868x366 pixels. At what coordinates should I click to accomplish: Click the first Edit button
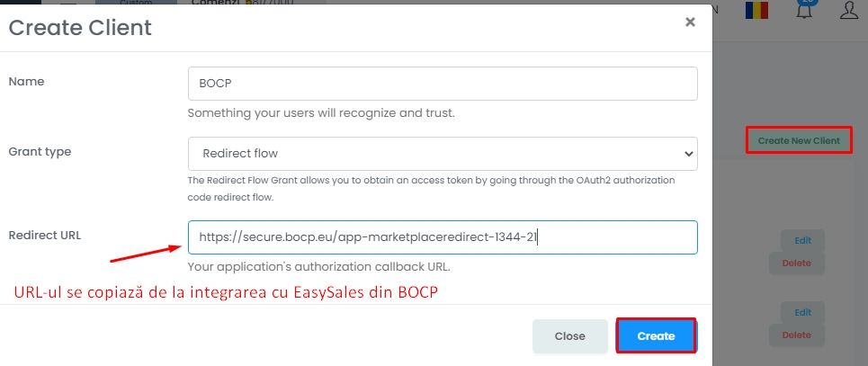[802, 240]
